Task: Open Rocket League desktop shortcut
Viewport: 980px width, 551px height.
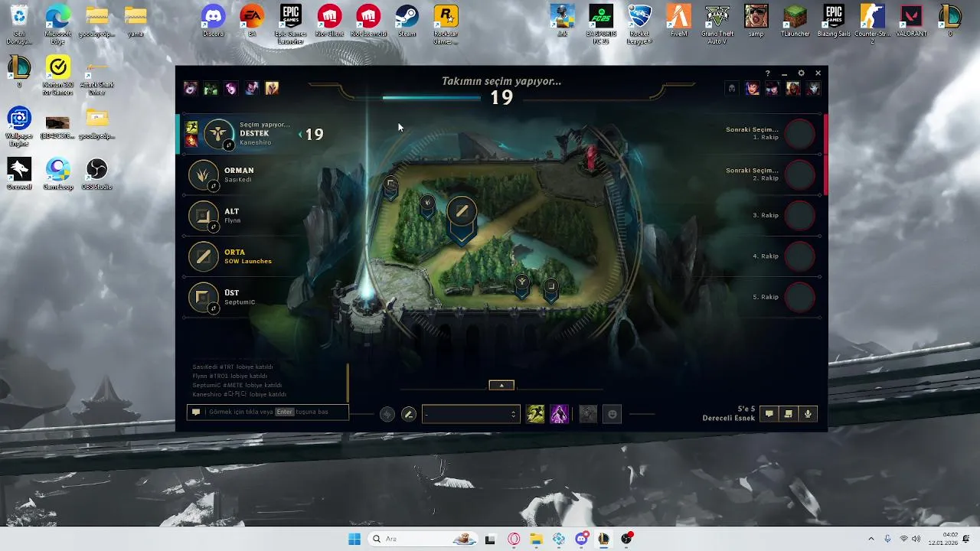Action: [639, 24]
